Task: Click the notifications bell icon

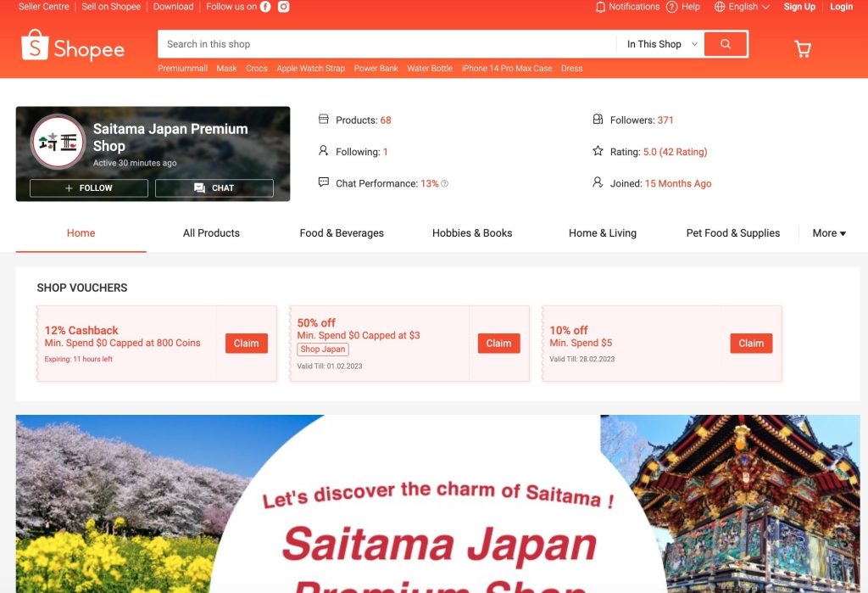Action: pos(600,7)
